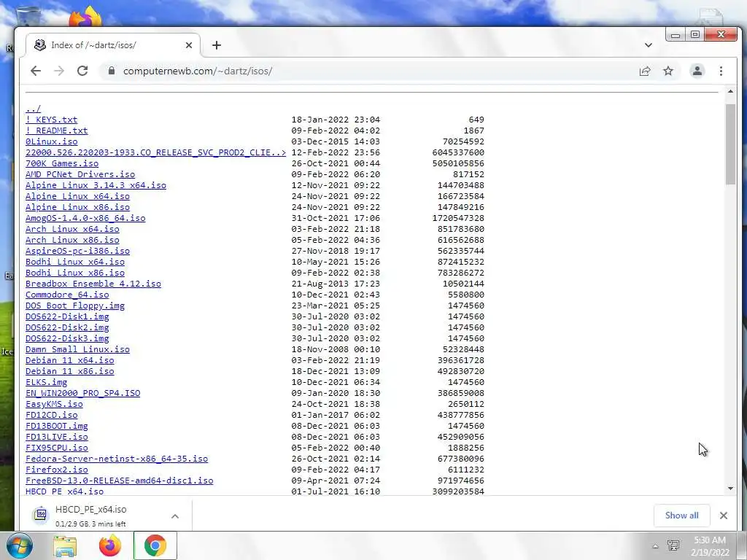Download DOS622-Disk3.img
The width and height of the screenshot is (747, 560).
(67, 338)
